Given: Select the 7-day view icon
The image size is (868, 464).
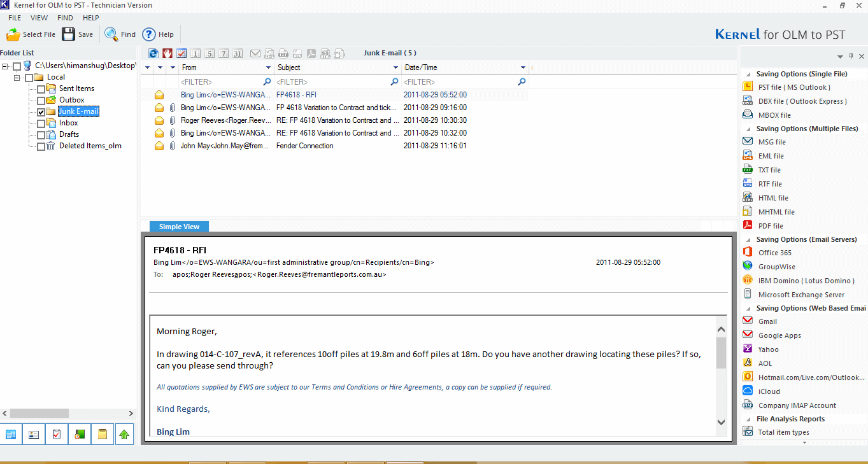Looking at the screenshot, I should (224, 53).
